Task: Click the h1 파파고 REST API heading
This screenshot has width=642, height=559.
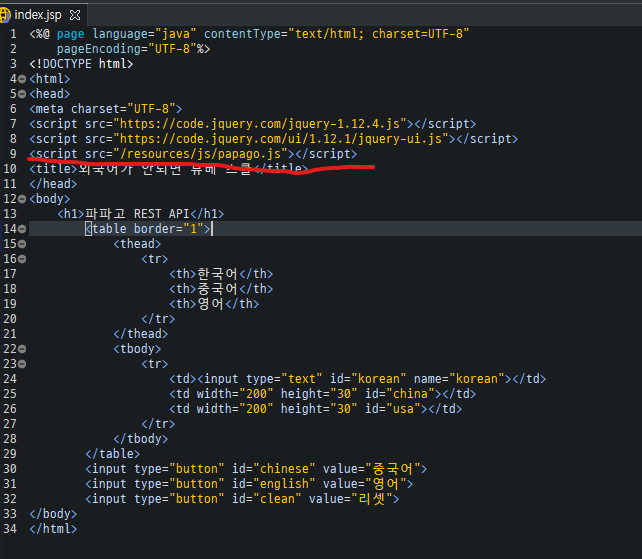Action: (140, 214)
